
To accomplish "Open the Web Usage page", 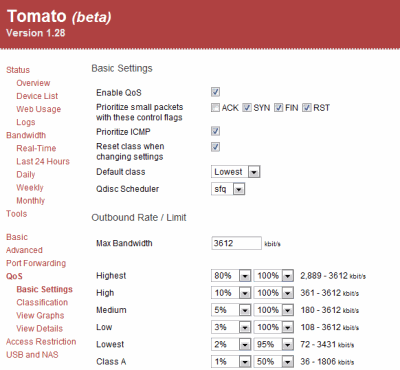I will [x=39, y=109].
